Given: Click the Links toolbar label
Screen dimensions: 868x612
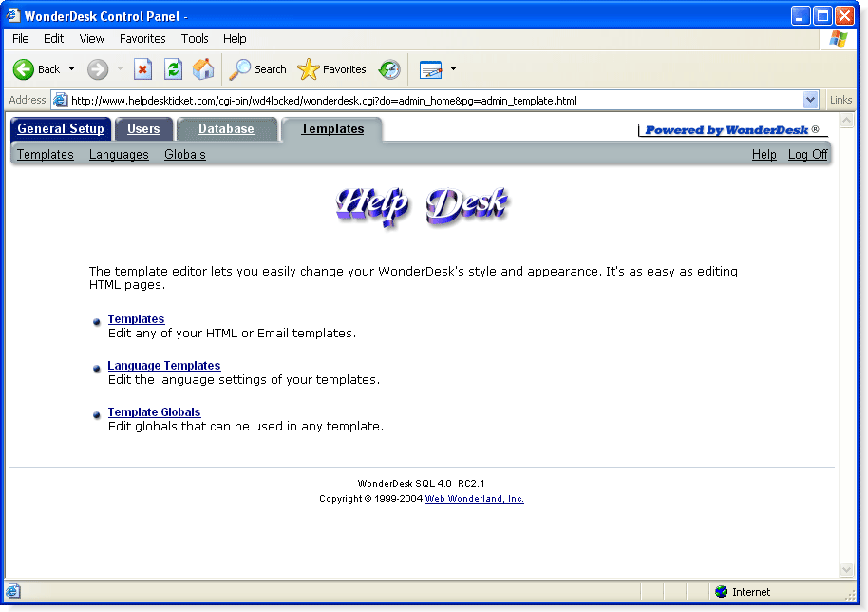Looking at the screenshot, I should point(840,100).
